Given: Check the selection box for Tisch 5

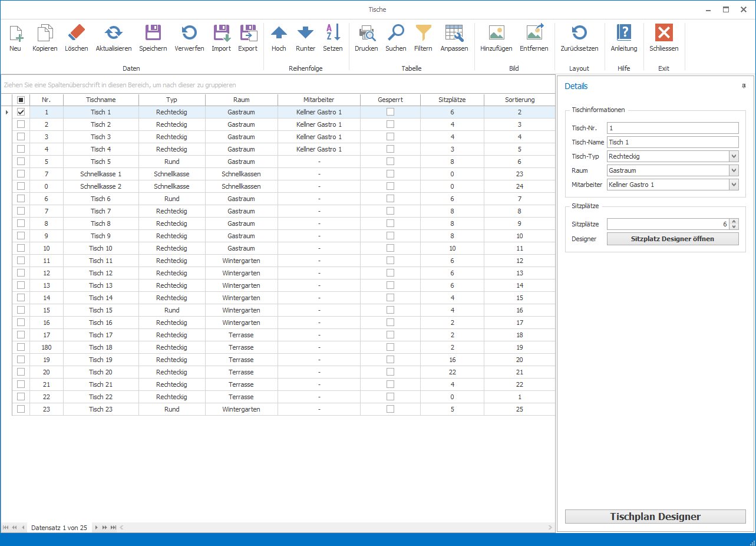Looking at the screenshot, I should point(21,162).
